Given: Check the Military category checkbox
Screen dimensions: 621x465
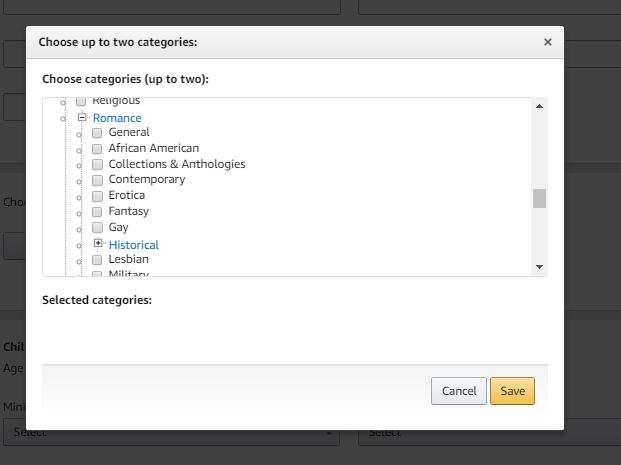Looking at the screenshot, I should click(x=98, y=273).
